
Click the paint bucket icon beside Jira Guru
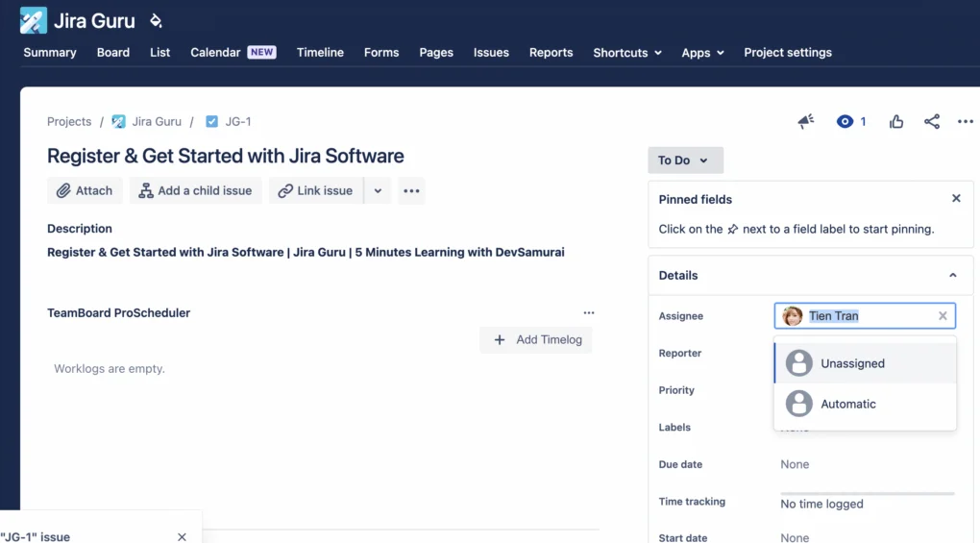tap(156, 21)
